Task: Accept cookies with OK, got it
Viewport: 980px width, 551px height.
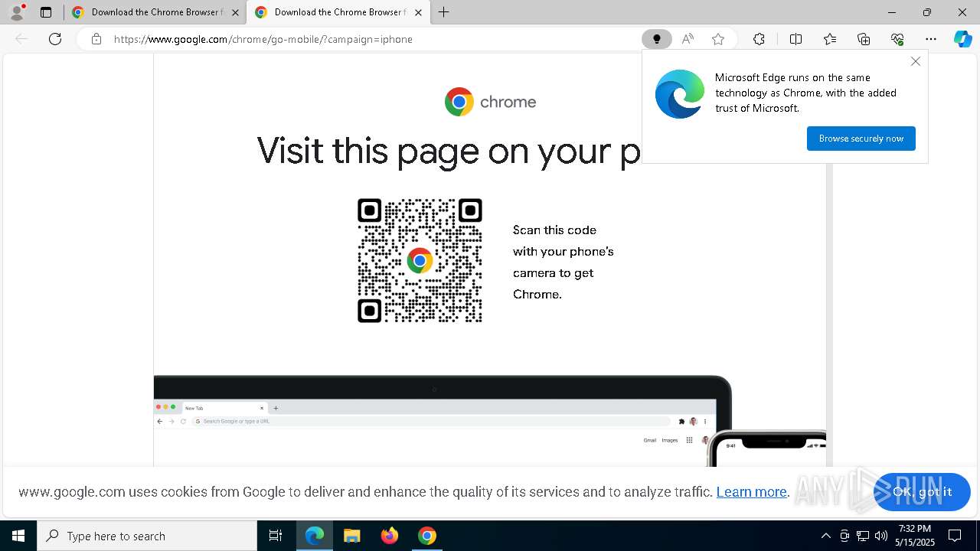Action: click(922, 492)
